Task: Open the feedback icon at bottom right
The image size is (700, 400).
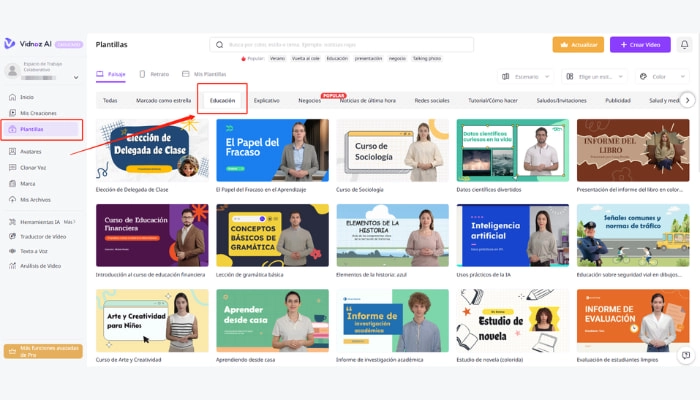Action: (686, 355)
